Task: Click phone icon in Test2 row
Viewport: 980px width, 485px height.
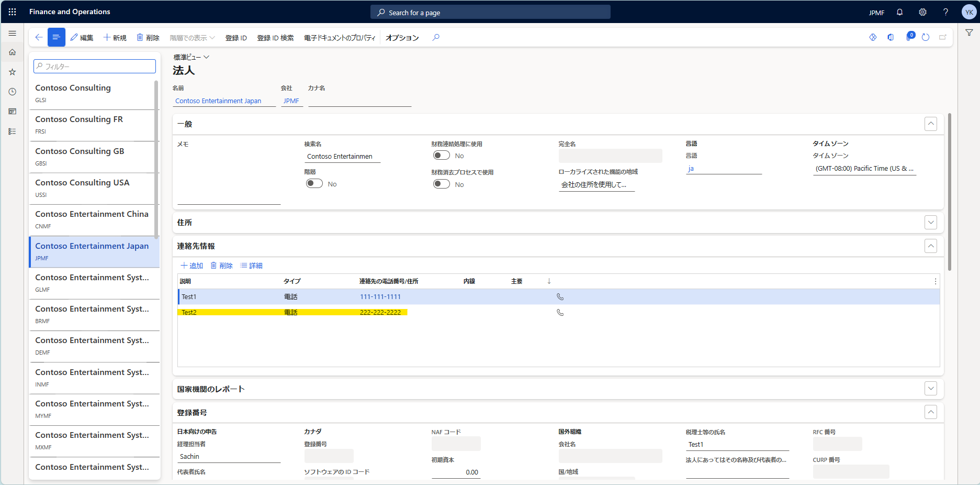Action: click(560, 313)
